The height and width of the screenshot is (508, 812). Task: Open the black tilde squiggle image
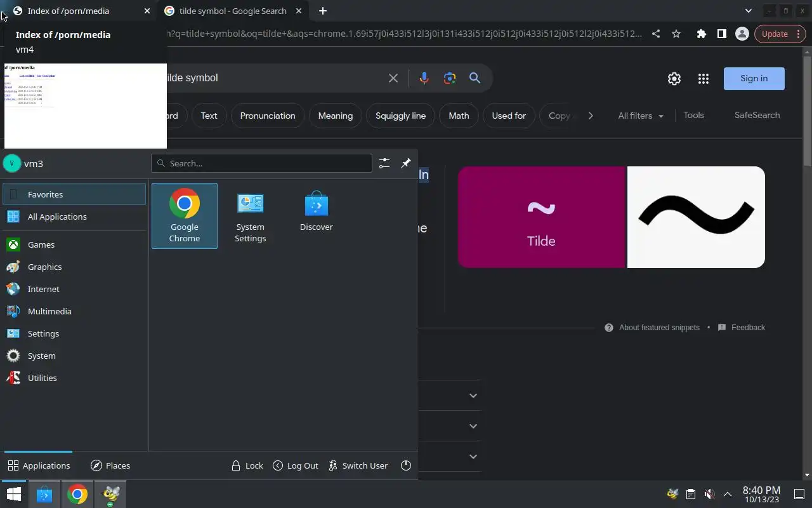[697, 217]
